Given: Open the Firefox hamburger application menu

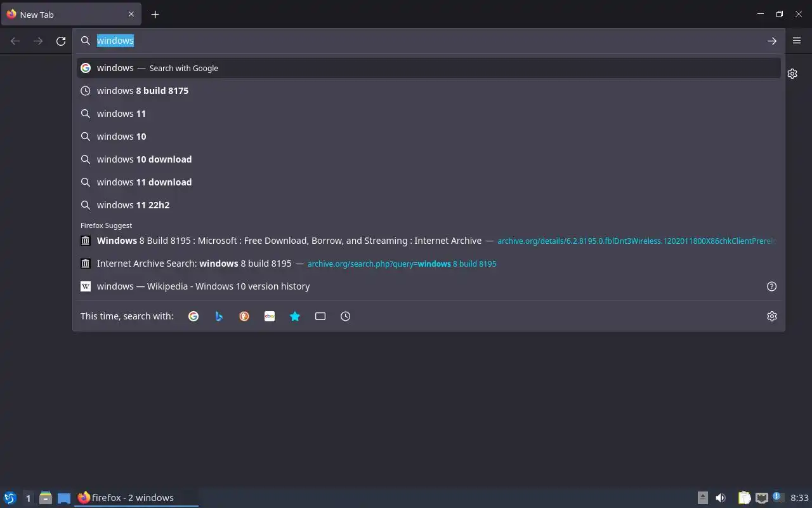Looking at the screenshot, I should point(797,41).
